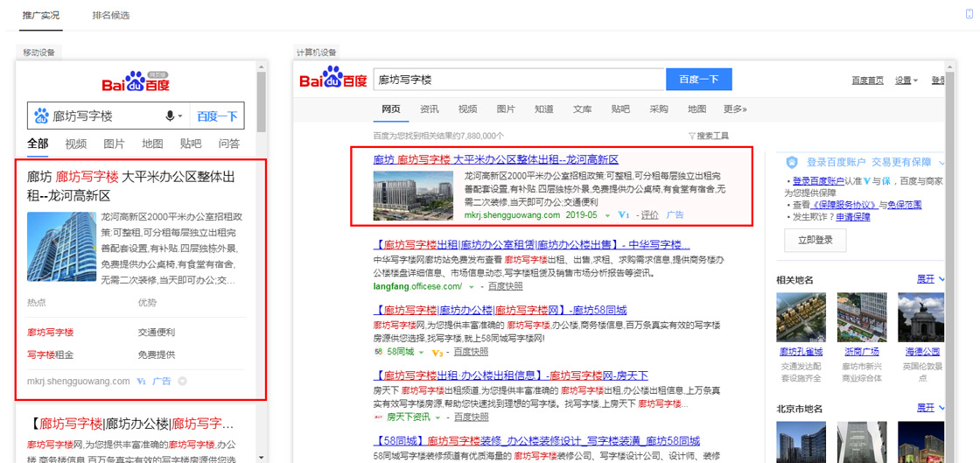Click 百度一下 in mobile search box
The image size is (980, 463).
tap(217, 116)
